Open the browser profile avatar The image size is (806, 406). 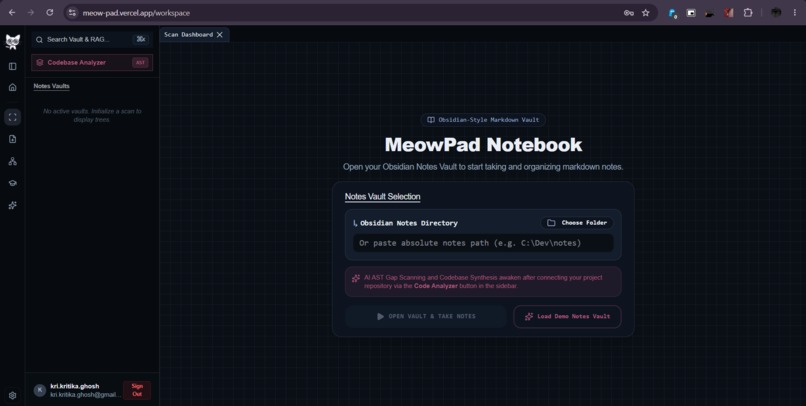[776, 12]
